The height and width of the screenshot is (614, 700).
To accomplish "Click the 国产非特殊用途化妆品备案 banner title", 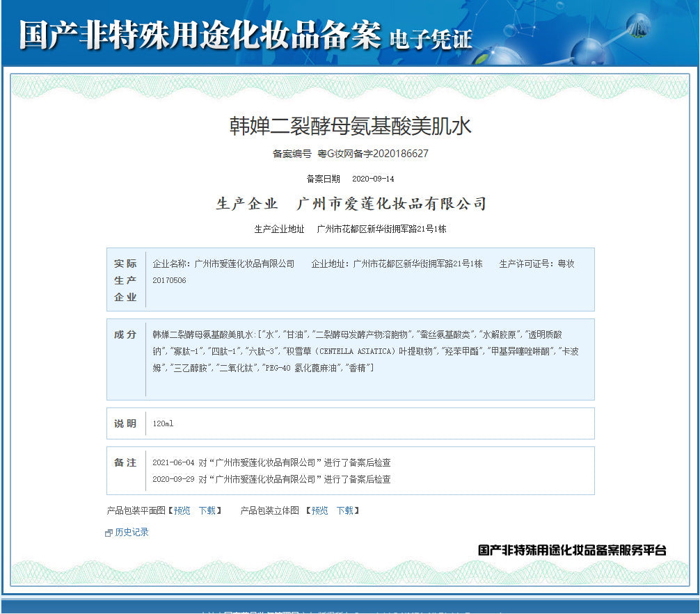I will [x=200, y=35].
